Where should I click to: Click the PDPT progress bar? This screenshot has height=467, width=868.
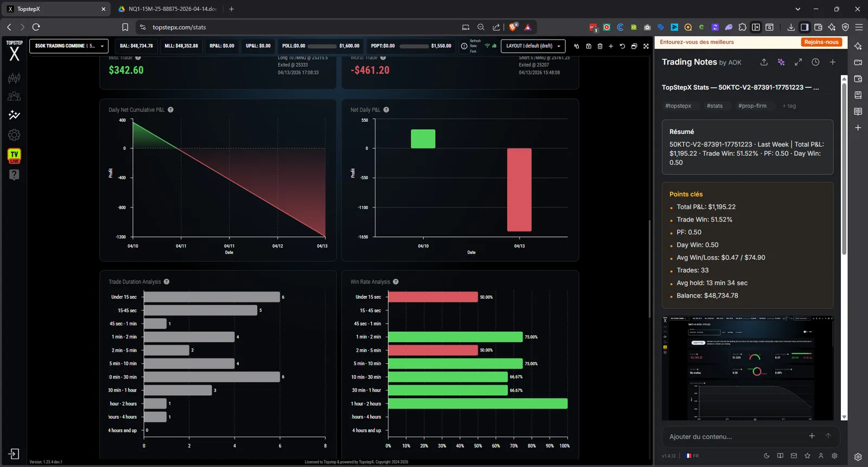pyautogui.click(x=414, y=46)
